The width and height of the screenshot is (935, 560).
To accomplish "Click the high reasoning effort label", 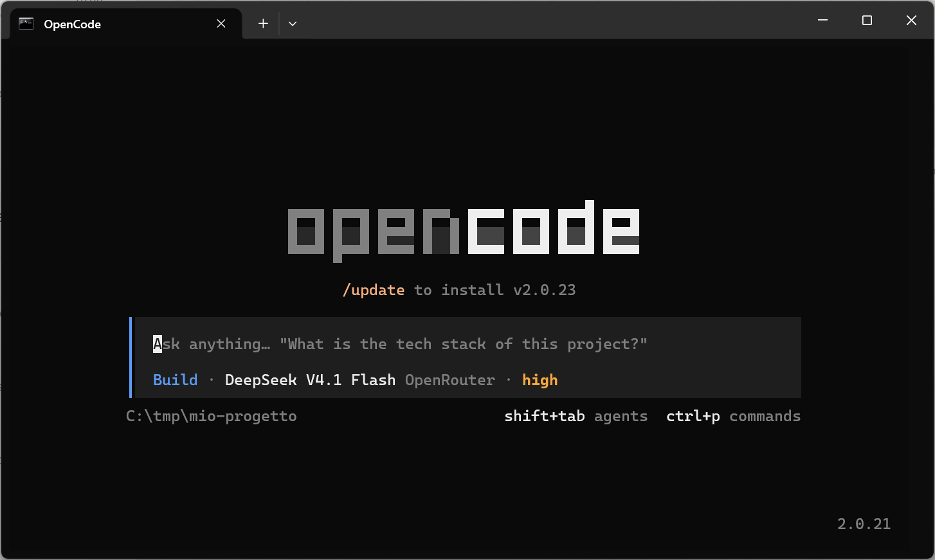I will [540, 380].
